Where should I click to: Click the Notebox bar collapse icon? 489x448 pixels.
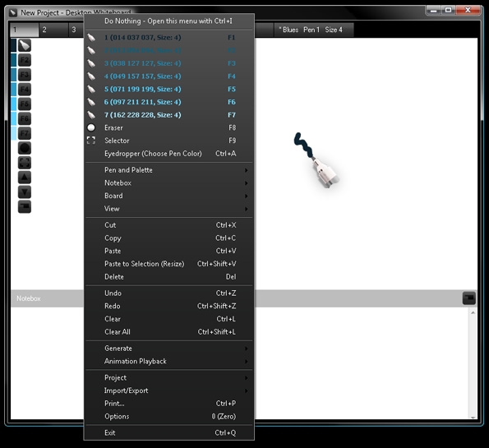tap(468, 298)
